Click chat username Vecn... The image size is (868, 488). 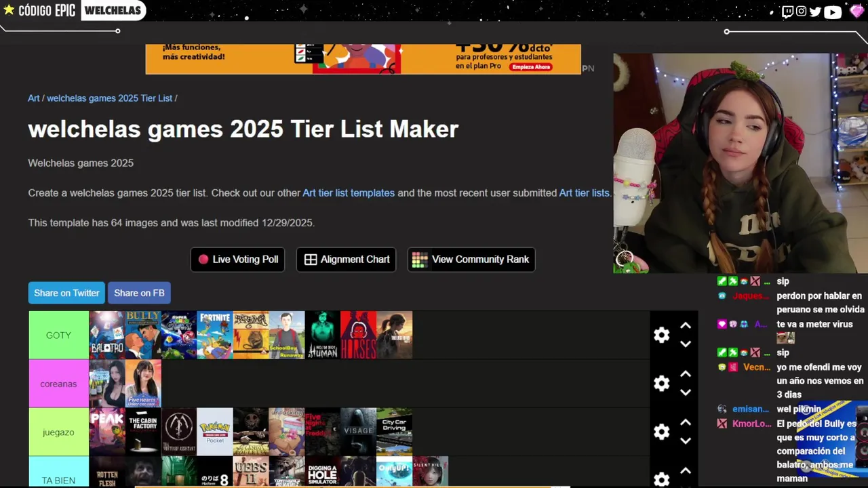click(757, 367)
